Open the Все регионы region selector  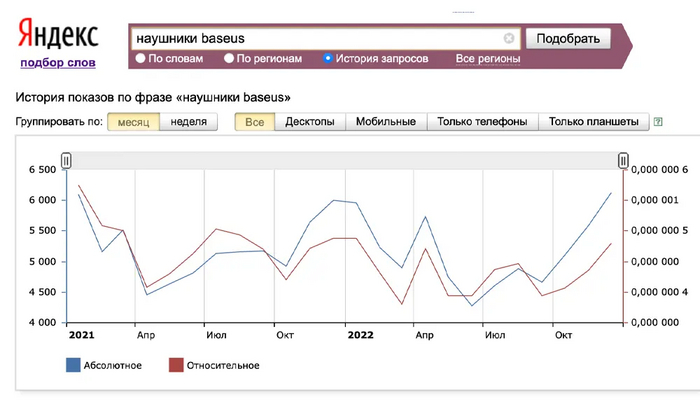click(x=487, y=59)
